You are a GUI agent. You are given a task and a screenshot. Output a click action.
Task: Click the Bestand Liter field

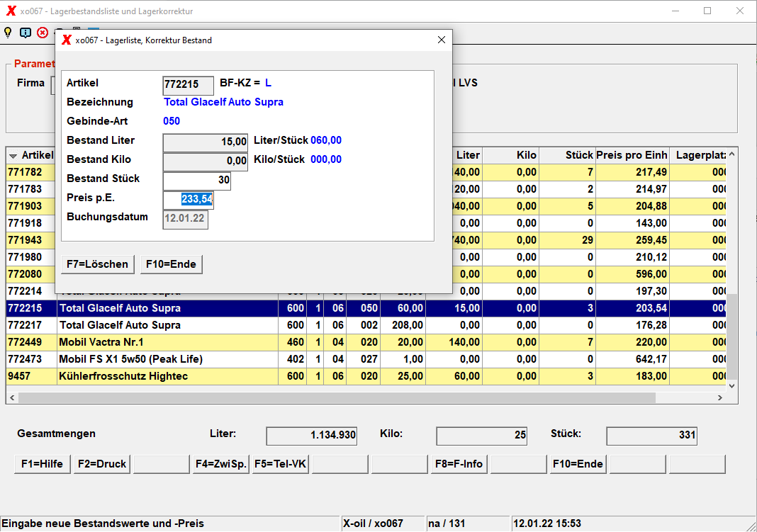click(x=205, y=142)
